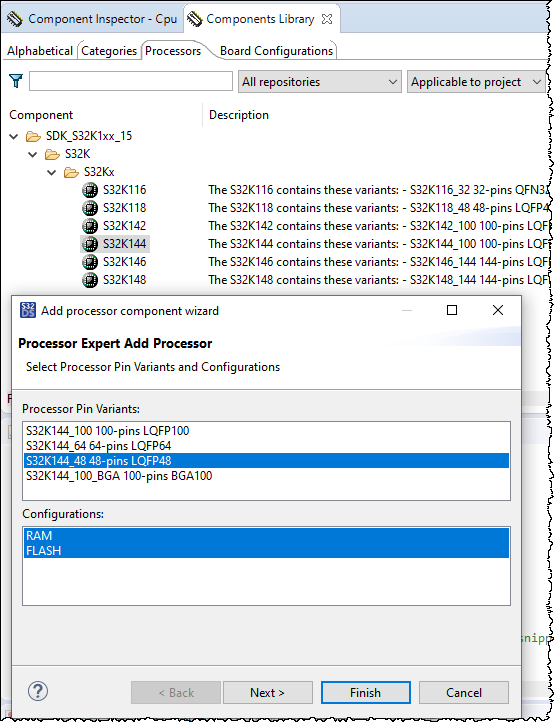Click the Back button
The width and height of the screenshot is (554, 725).
[176, 693]
